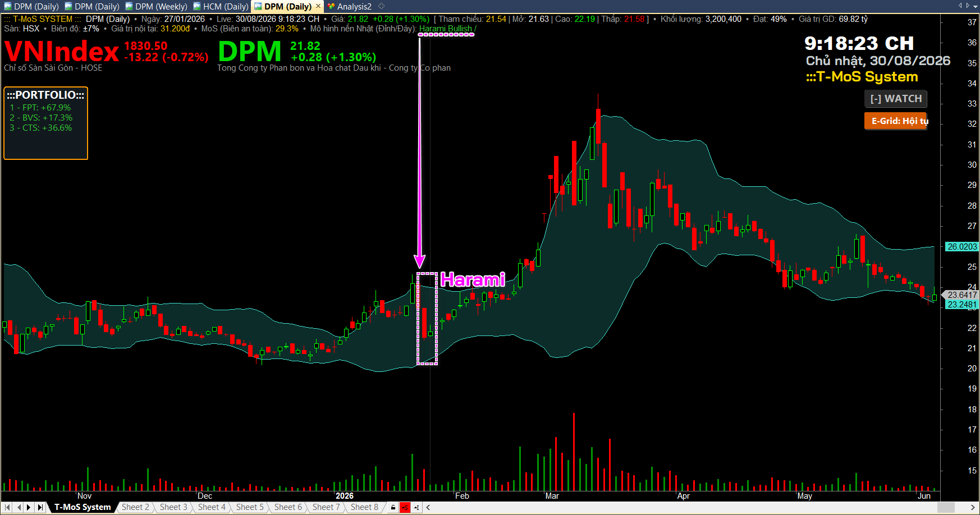Click the Mar label on the time axis
Image resolution: width=980 pixels, height=515 pixels.
point(552,496)
